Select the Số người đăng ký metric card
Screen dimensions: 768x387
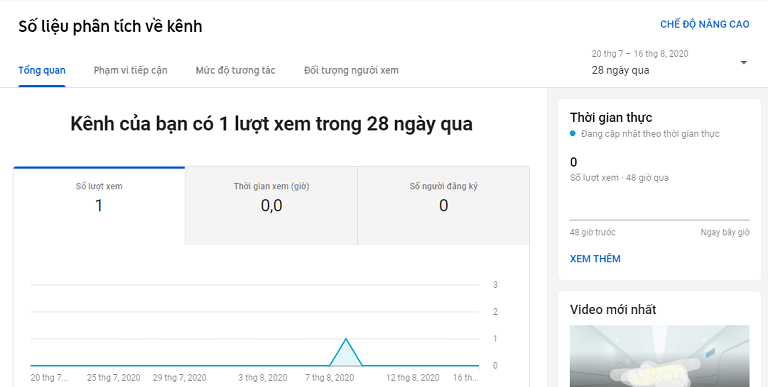(x=443, y=206)
